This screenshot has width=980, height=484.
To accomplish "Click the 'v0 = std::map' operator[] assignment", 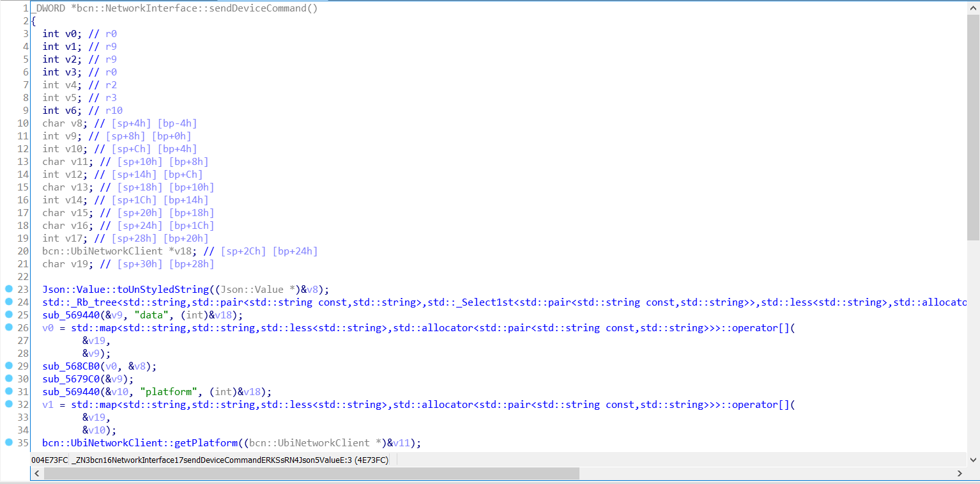I will (418, 328).
